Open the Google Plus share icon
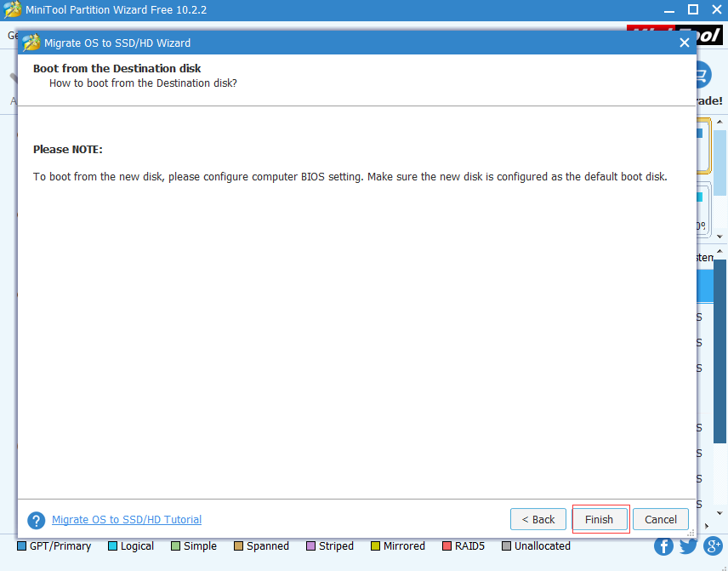Image resolution: width=728 pixels, height=571 pixels. [713, 546]
